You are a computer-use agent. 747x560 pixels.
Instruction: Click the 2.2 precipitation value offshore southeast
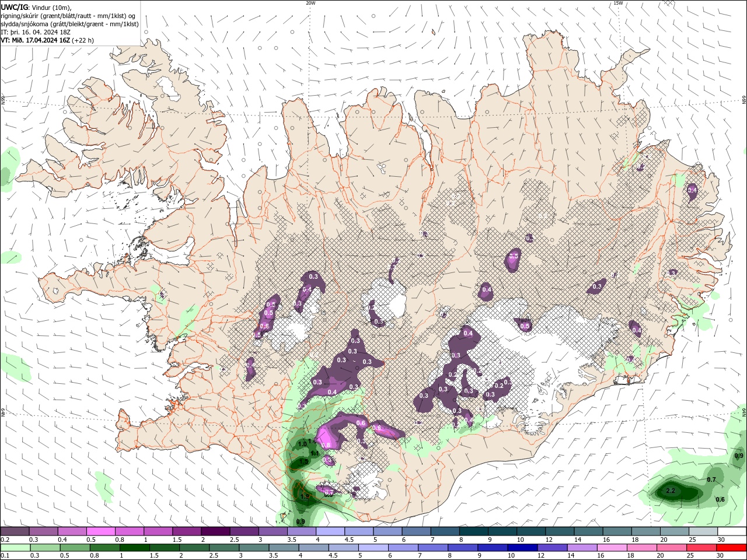click(671, 491)
